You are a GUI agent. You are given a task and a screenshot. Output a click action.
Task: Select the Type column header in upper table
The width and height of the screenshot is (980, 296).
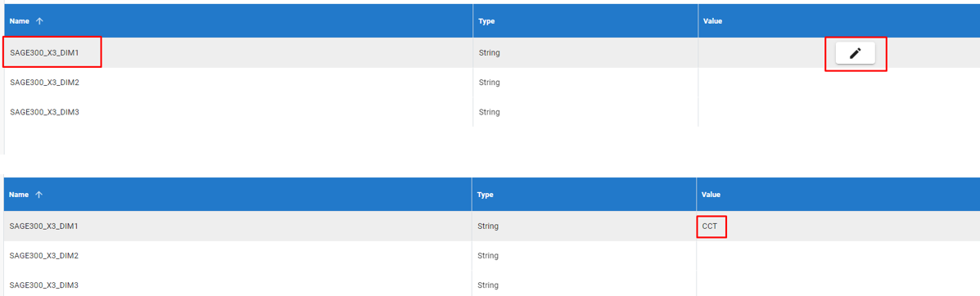pyautogui.click(x=487, y=21)
